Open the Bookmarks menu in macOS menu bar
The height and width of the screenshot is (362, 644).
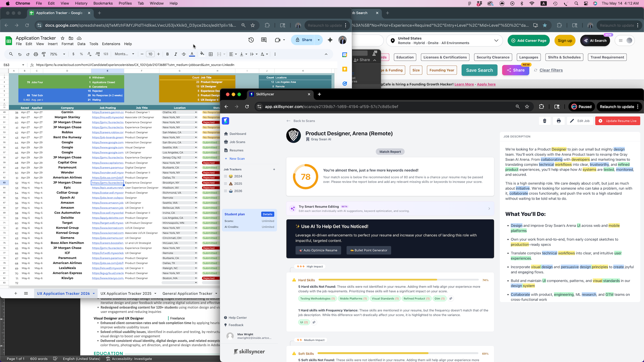point(103,3)
